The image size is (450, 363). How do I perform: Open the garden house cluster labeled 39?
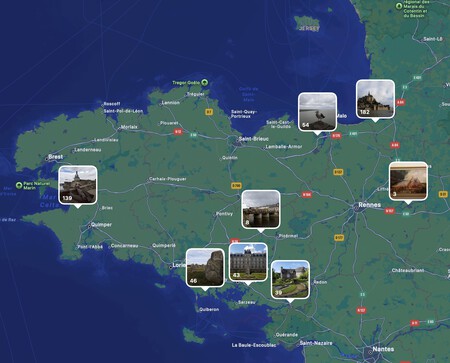coord(290,280)
